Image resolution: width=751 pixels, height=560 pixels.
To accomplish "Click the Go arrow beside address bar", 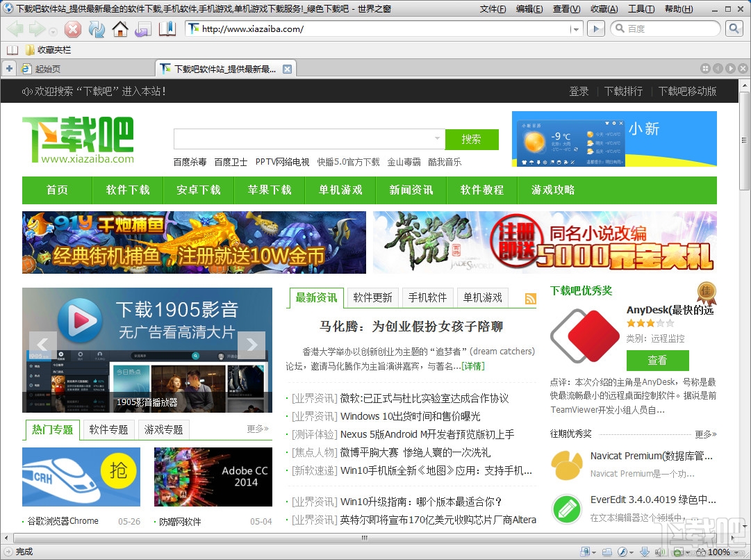I will (595, 28).
